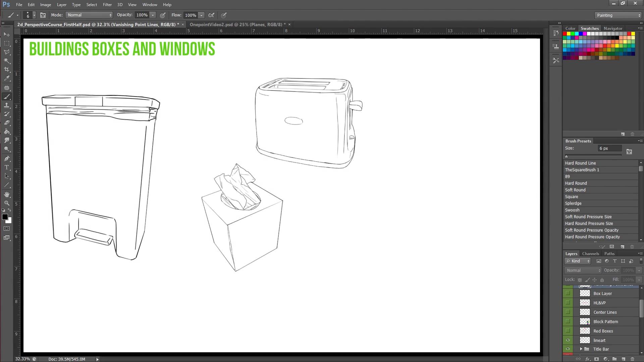Toggle pressure for size button

coord(224,15)
